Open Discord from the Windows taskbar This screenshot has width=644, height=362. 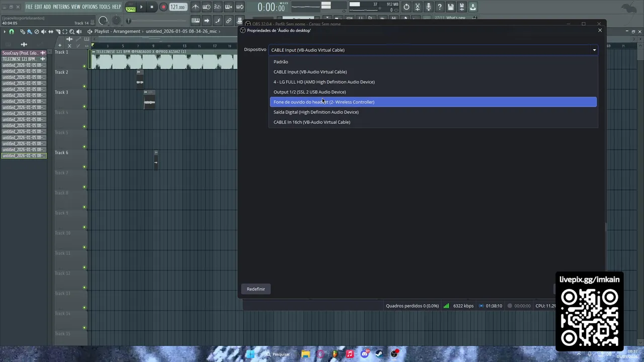364,354
